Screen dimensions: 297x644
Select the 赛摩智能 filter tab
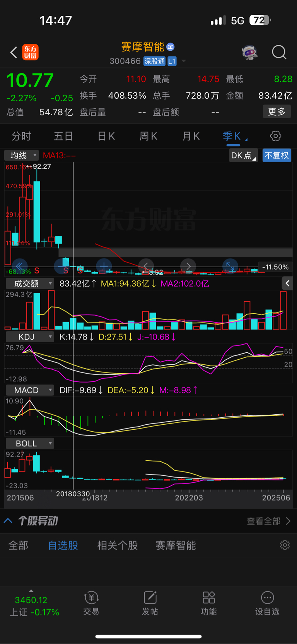click(x=176, y=545)
